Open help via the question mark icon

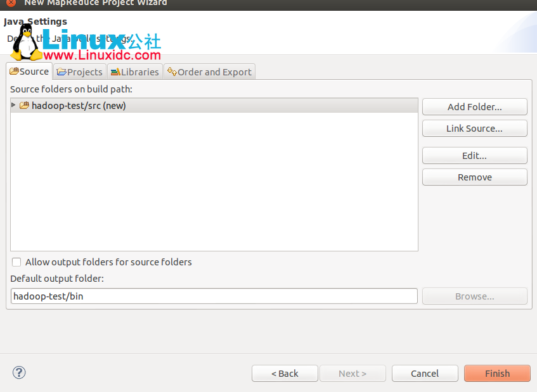tap(18, 373)
